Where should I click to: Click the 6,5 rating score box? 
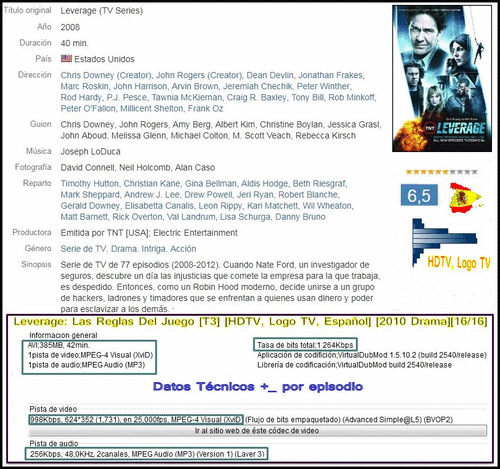pos(419,195)
